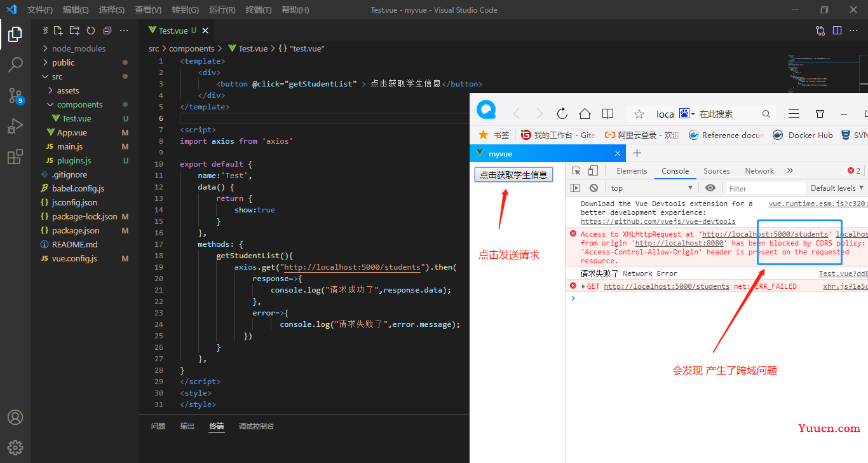Switch to the 问题 panel tab
This screenshot has height=463, width=868.
pyautogui.click(x=158, y=426)
